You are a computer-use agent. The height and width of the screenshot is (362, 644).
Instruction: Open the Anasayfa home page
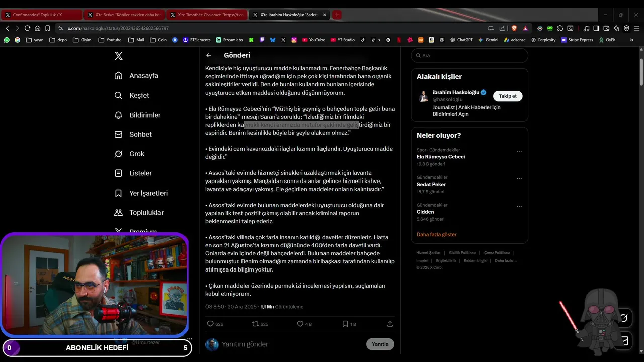[136, 76]
